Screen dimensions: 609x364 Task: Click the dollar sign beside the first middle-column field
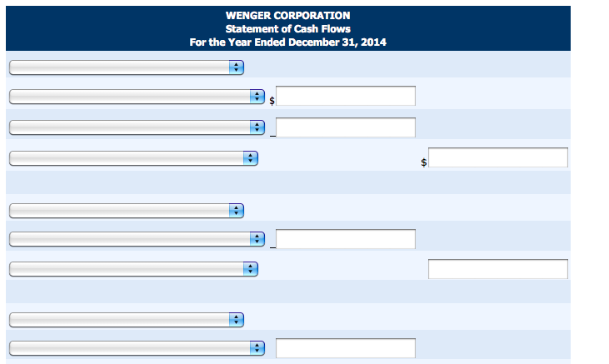pos(272,101)
